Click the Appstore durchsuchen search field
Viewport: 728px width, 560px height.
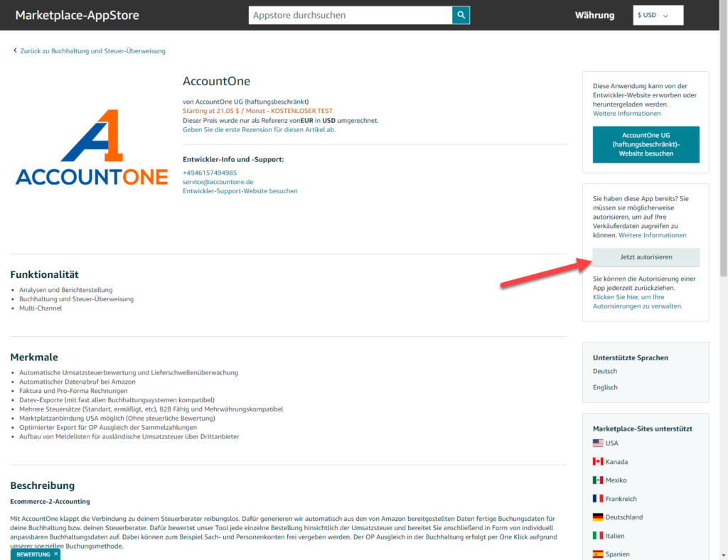pos(350,15)
